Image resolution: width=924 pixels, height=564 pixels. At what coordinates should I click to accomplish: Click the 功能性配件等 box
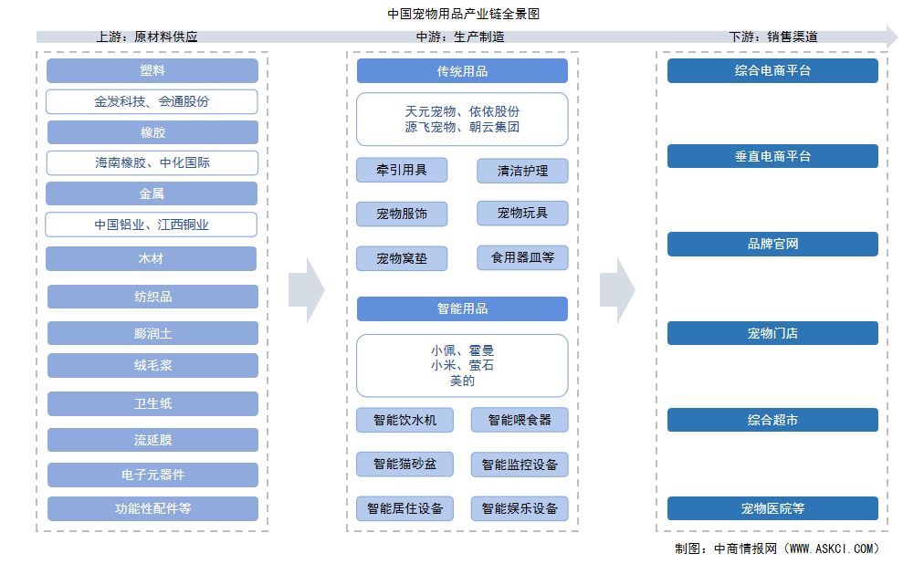point(152,508)
